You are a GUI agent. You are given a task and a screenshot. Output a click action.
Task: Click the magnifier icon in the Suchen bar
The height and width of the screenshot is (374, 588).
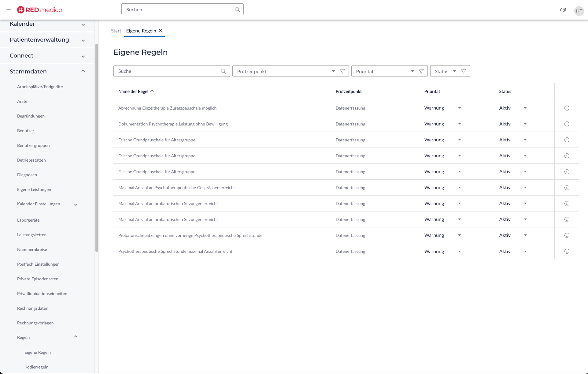click(x=237, y=9)
